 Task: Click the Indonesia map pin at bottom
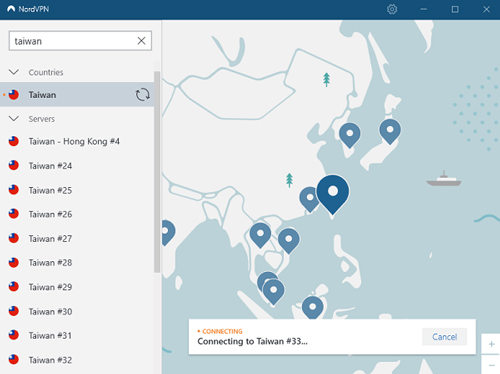(313, 307)
